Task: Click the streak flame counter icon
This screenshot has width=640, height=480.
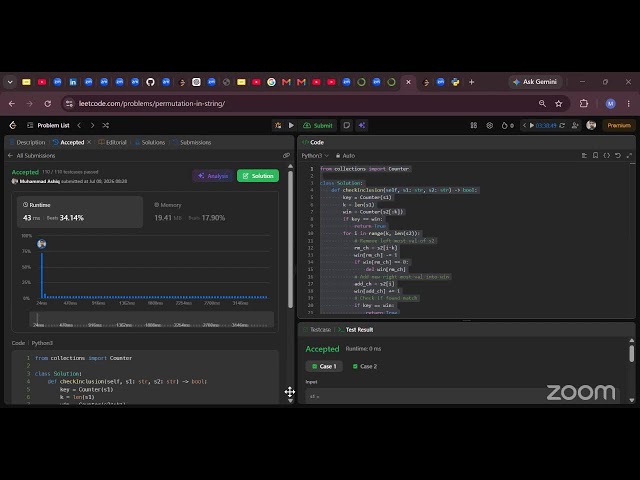Action: tap(507, 125)
